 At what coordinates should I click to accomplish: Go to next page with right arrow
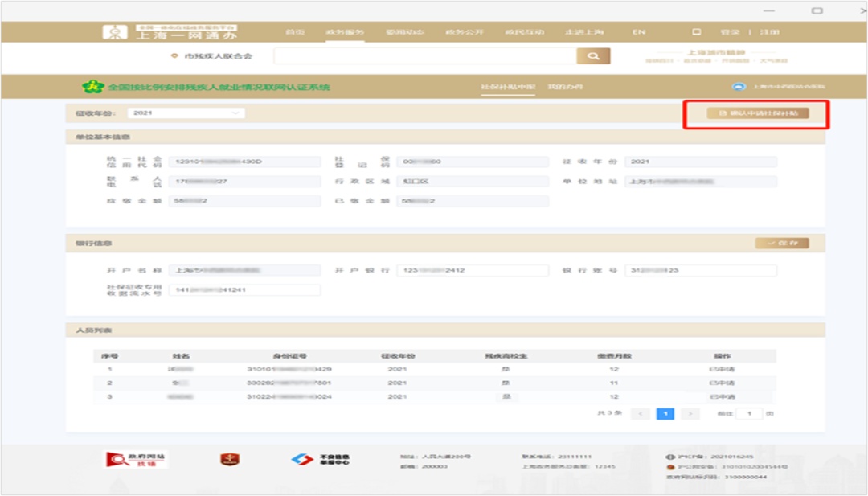pos(690,414)
